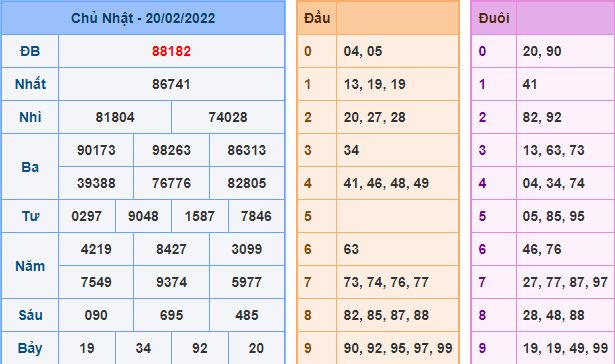Click fourth prize number 7846

tap(256, 216)
